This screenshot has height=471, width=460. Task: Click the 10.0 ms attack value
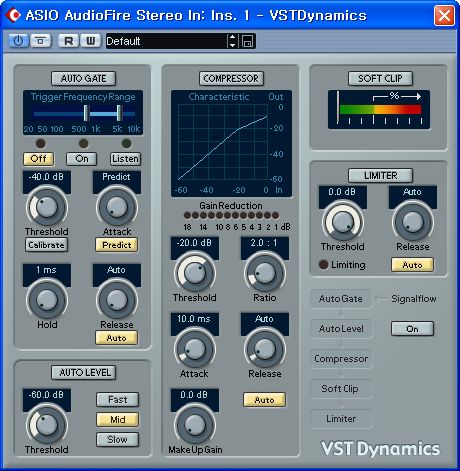pos(195,319)
